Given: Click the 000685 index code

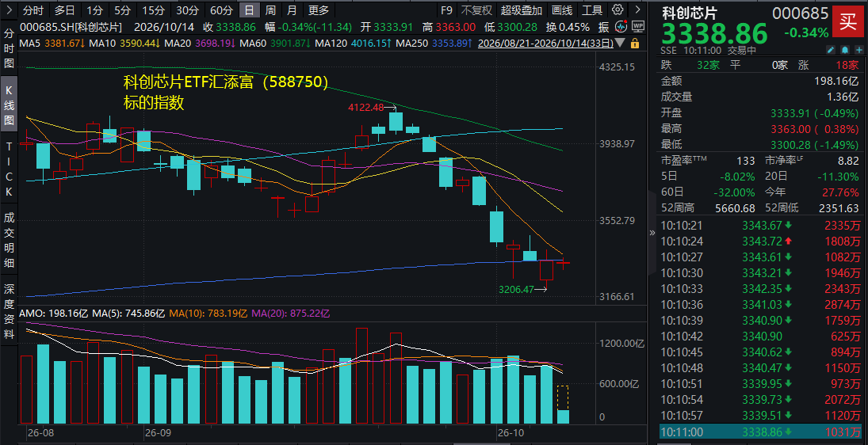Looking at the screenshot, I should [801, 13].
